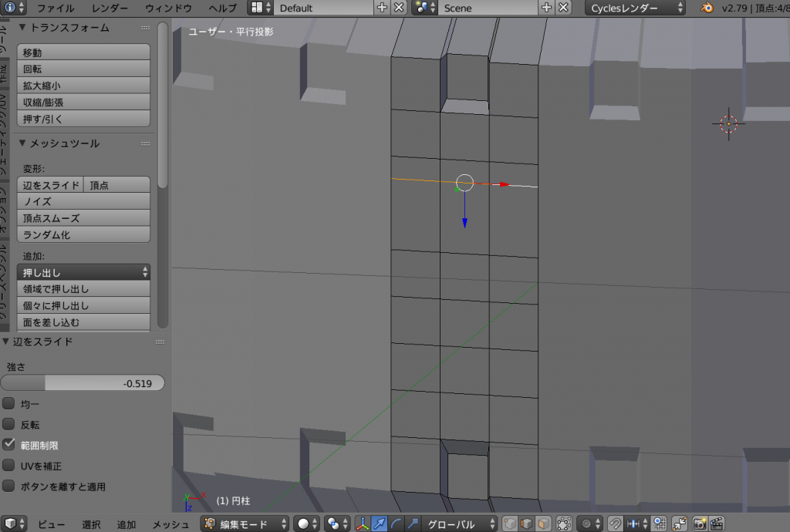This screenshot has width=790, height=532.
Task: Add a new screen layout with plus
Action: tap(382, 8)
